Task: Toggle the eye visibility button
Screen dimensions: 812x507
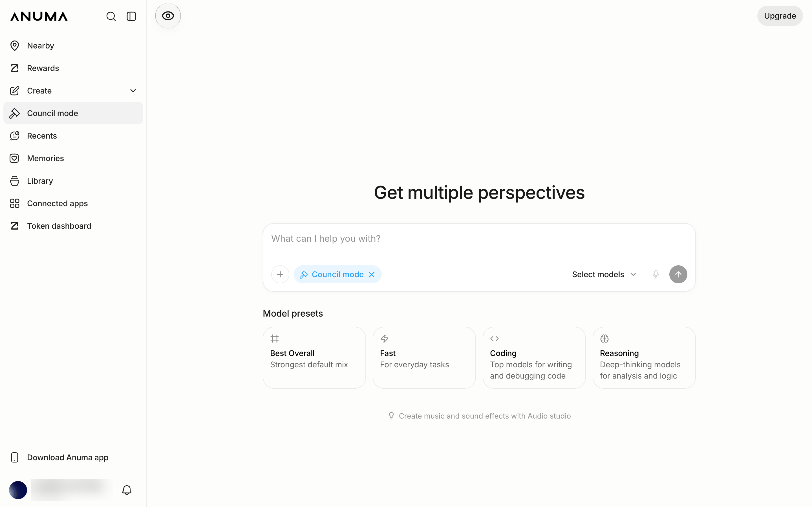Action: tap(168, 16)
